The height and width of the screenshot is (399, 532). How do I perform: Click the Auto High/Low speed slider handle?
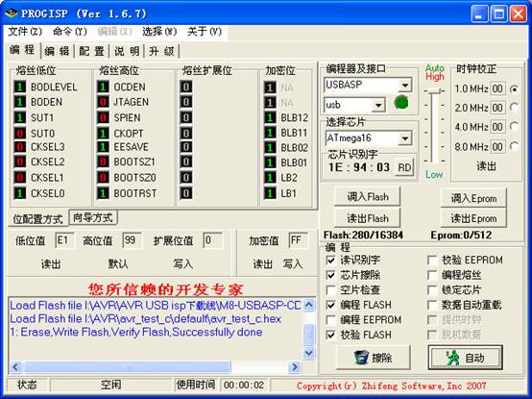pyautogui.click(x=434, y=90)
